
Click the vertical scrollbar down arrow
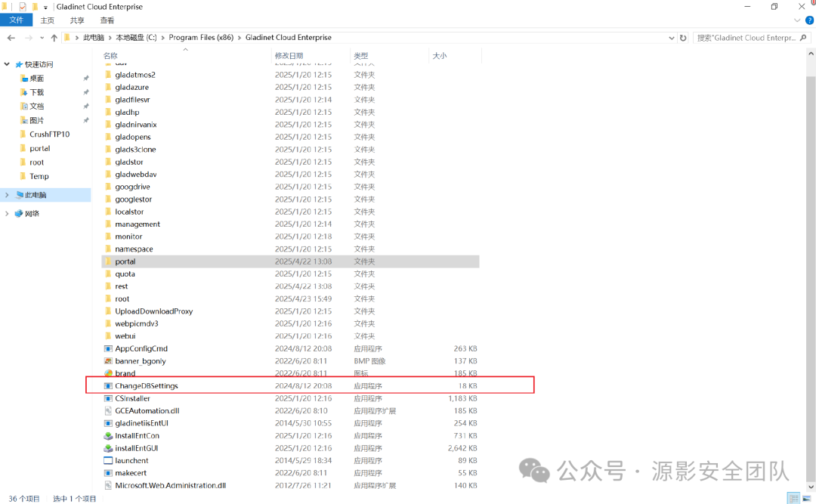[x=811, y=487]
